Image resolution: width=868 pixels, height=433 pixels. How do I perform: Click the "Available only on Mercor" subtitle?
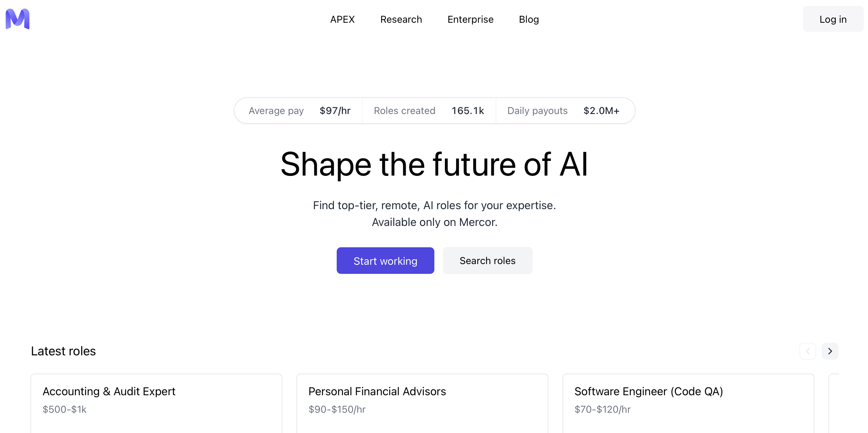point(434,222)
